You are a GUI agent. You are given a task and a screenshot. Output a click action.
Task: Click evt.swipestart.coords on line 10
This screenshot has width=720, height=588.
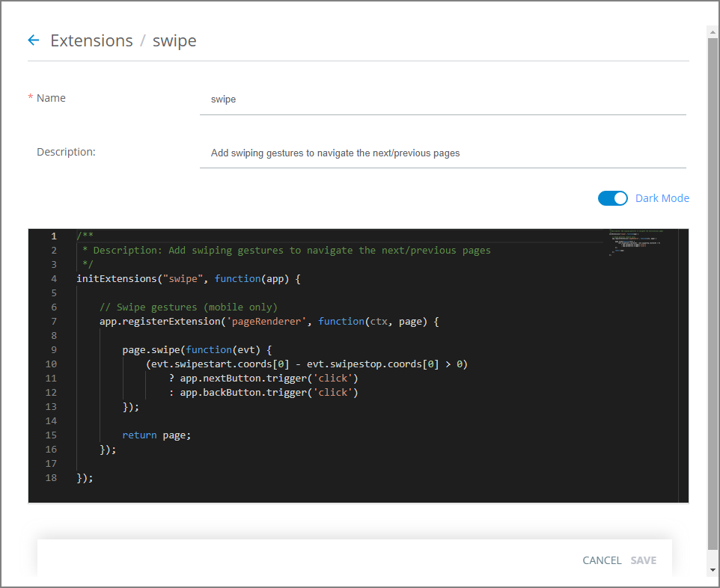point(212,364)
